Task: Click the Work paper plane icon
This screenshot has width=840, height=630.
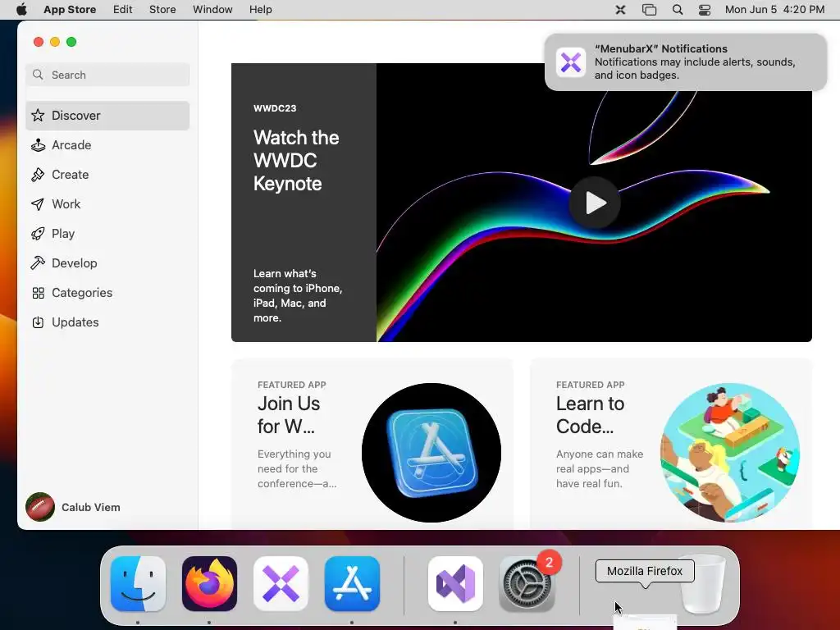Action: point(38,204)
